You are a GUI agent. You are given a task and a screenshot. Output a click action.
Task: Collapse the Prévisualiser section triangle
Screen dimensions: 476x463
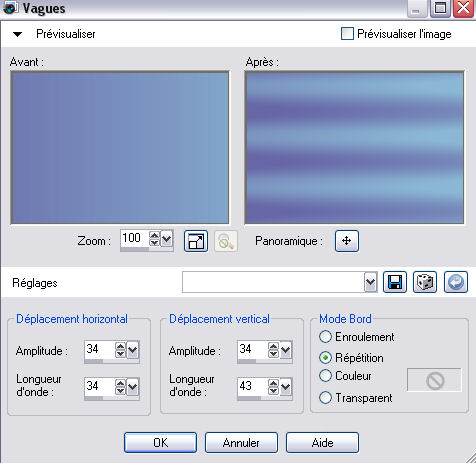17,34
